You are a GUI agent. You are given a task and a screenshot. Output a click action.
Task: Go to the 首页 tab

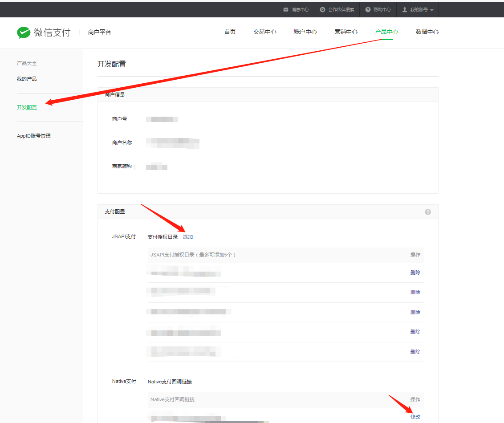tap(230, 32)
